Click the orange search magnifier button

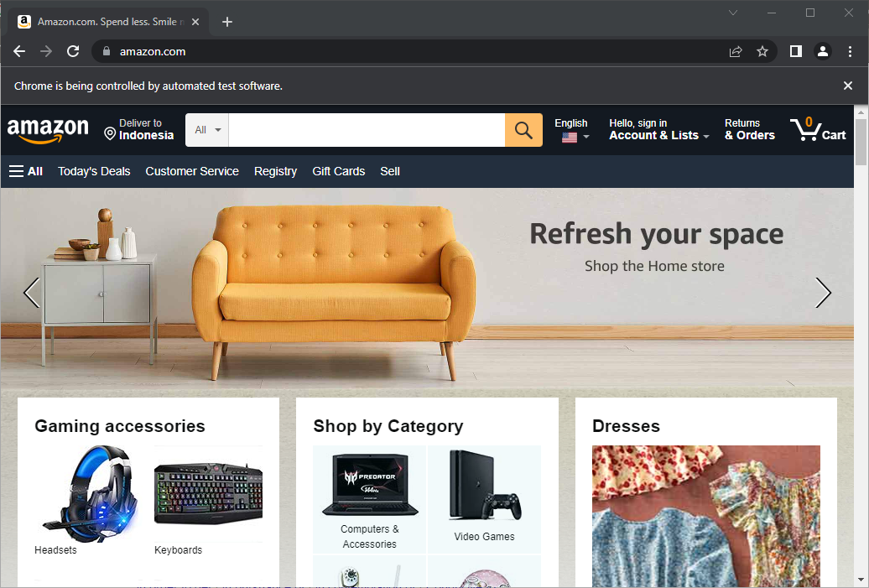click(x=523, y=130)
